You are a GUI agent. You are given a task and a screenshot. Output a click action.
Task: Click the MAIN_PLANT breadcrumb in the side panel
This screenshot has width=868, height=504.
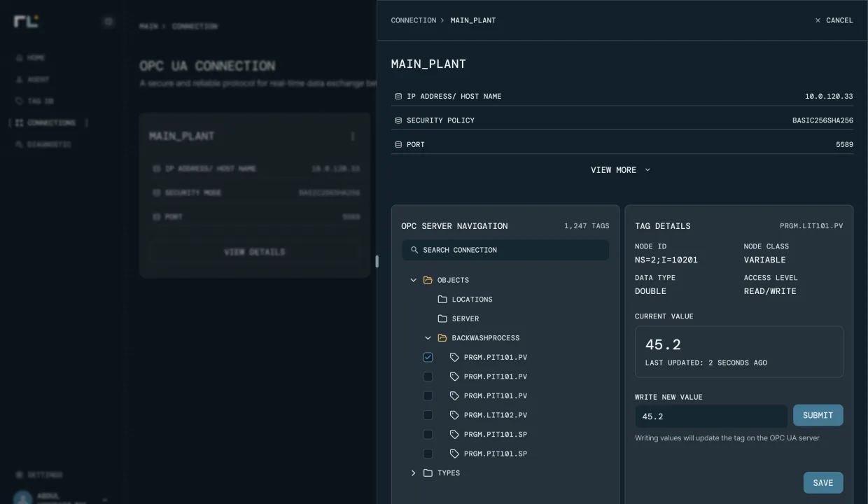pos(473,20)
